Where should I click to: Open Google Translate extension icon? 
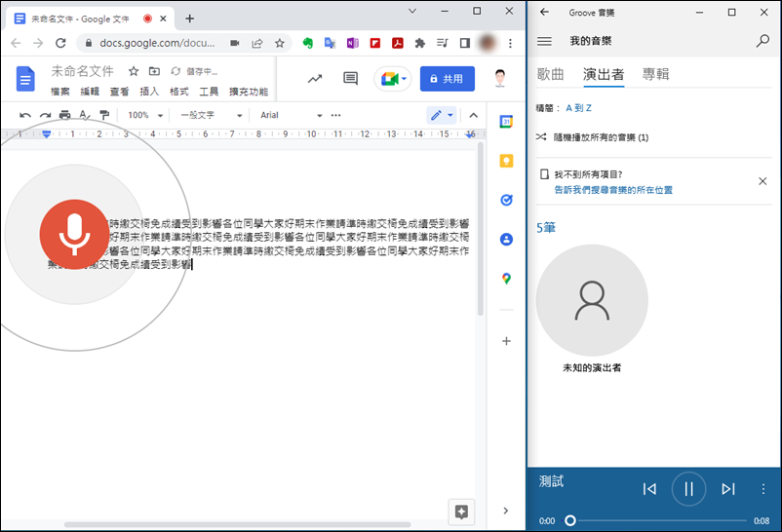(x=330, y=44)
